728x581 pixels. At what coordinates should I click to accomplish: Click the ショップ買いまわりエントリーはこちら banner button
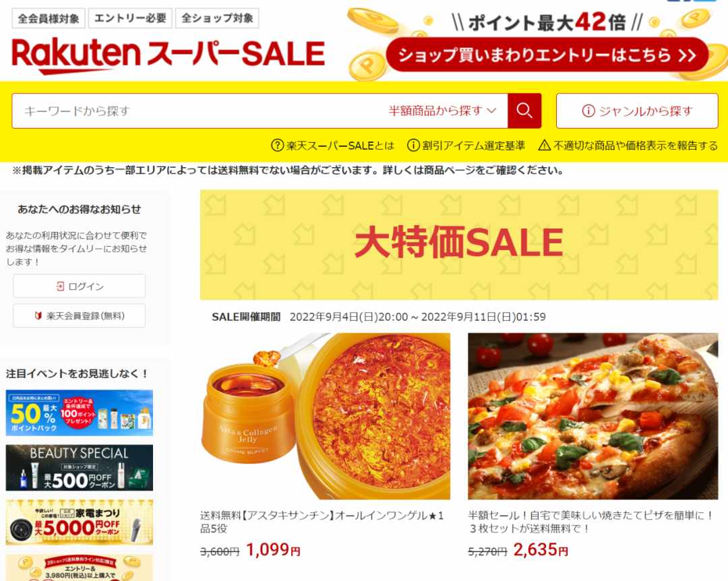547,55
